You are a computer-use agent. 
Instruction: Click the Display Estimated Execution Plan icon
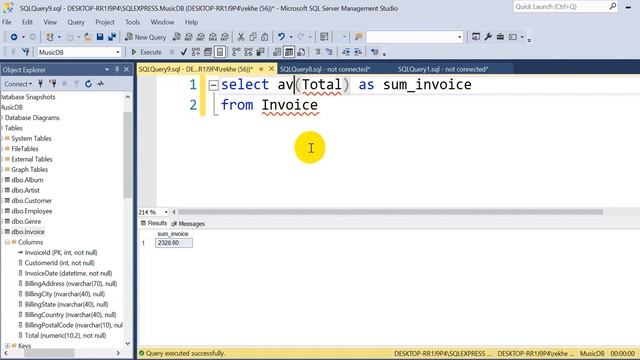[196, 52]
